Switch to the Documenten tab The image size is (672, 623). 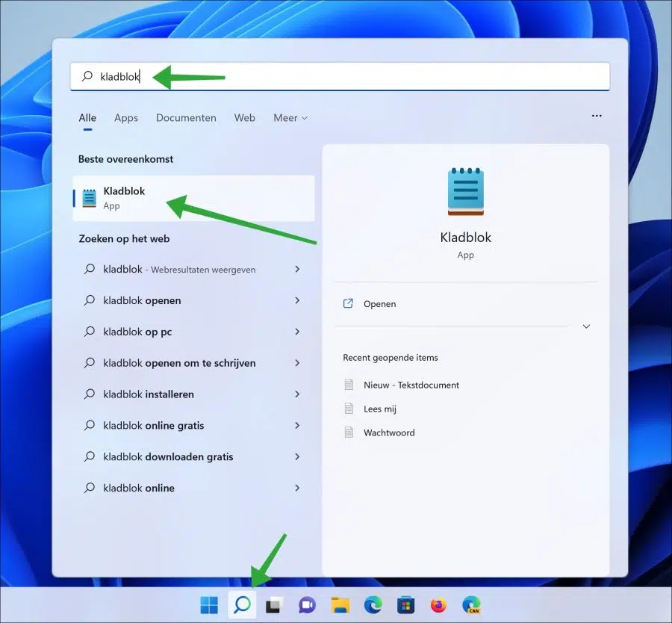186,118
